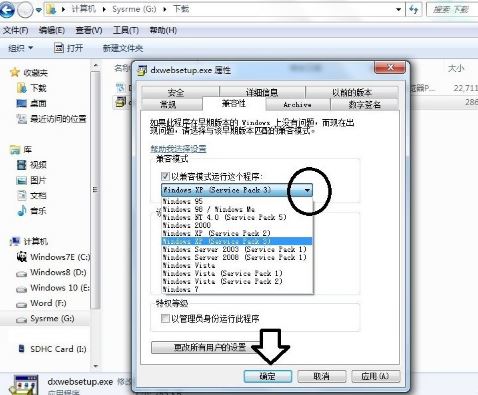Choose Windows 7 from the list
478x395 pixels.
(237, 289)
